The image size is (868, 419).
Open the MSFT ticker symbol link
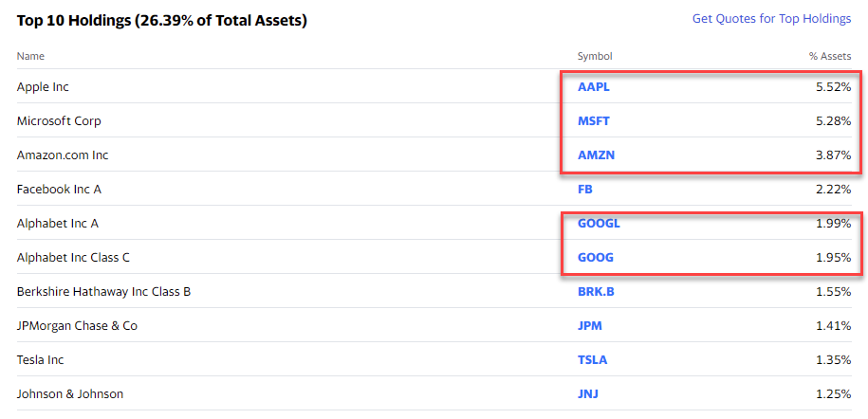[594, 120]
